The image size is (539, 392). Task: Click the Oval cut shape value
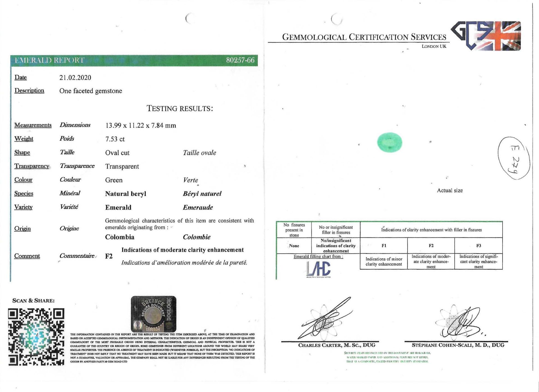point(117,153)
